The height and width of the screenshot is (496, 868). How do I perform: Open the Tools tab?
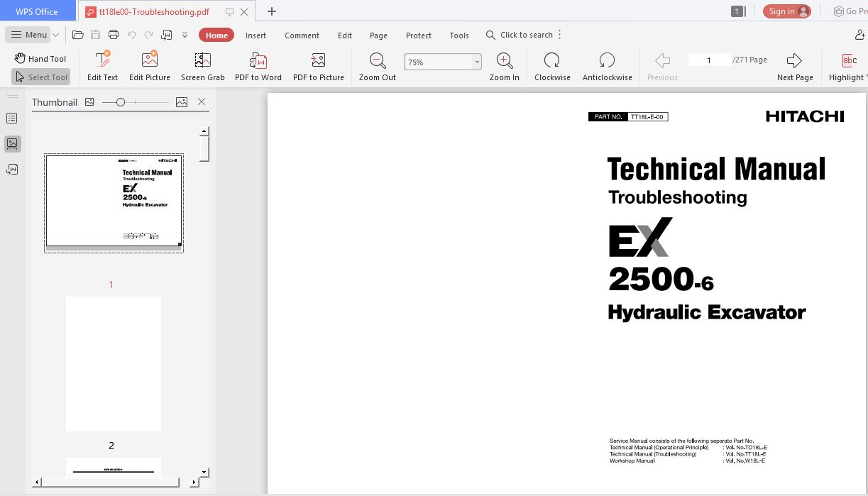[x=459, y=35]
